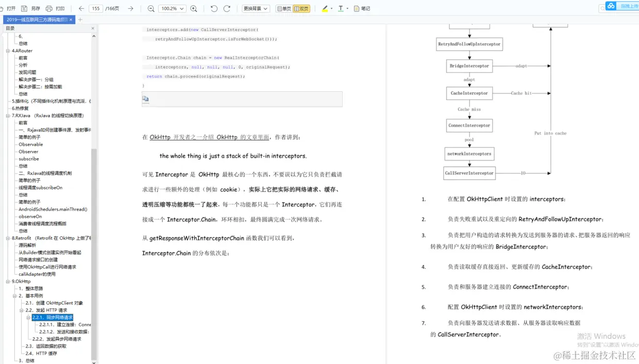This screenshot has height=364, width=639.
Task: Click the broken image icon in document
Action: click(x=145, y=99)
